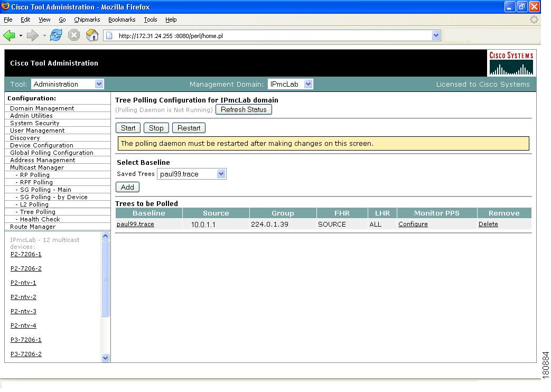Open Tree Polling configuration
Image resolution: width=551 pixels, height=392 pixels.
[x=38, y=212]
